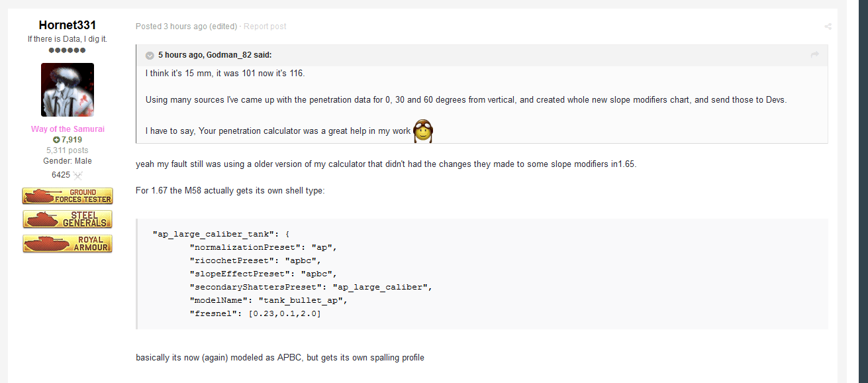Click the 5,311 posts count
The image size is (868, 383).
(x=68, y=150)
